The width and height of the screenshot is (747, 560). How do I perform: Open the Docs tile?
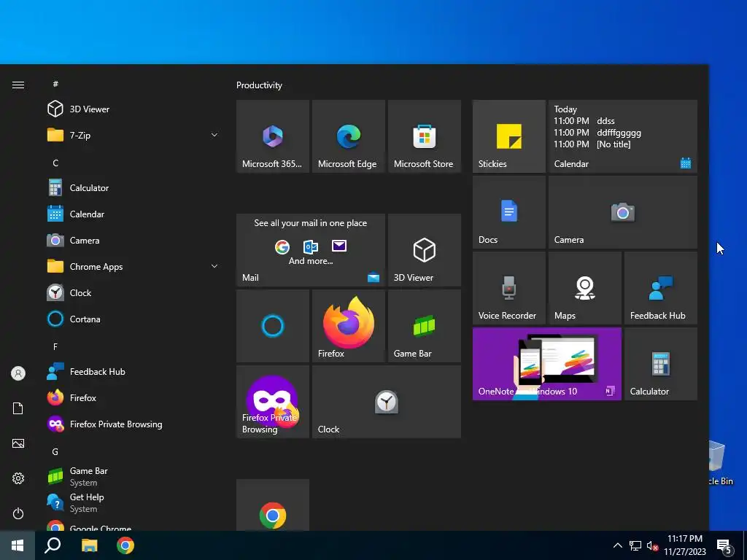pos(508,212)
